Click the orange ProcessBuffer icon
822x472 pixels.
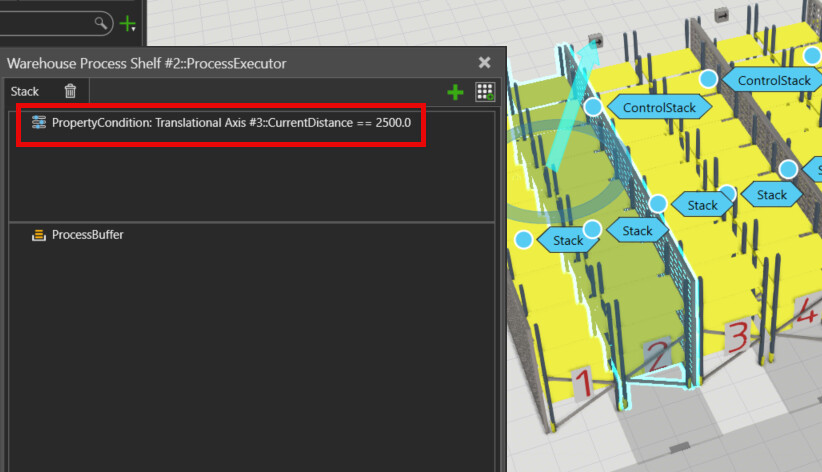[39, 235]
